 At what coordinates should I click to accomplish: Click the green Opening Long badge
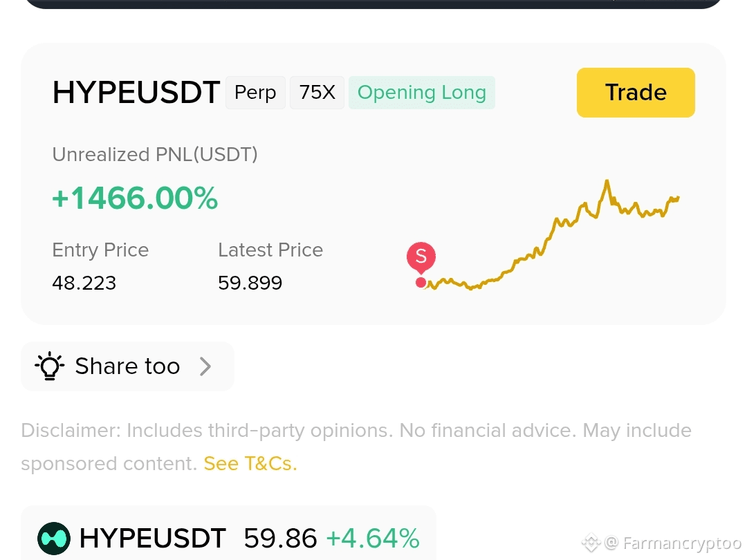[x=422, y=93]
